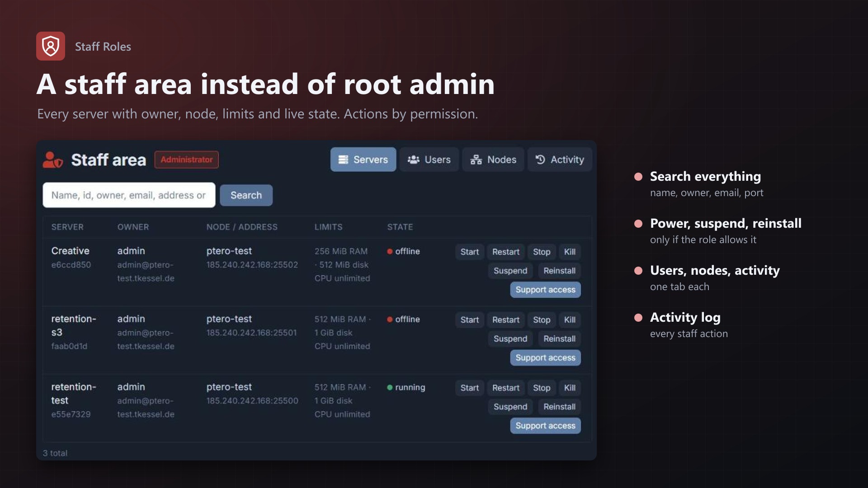Kill the retention-s3 server
This screenshot has width=868, height=488.
pyautogui.click(x=570, y=320)
